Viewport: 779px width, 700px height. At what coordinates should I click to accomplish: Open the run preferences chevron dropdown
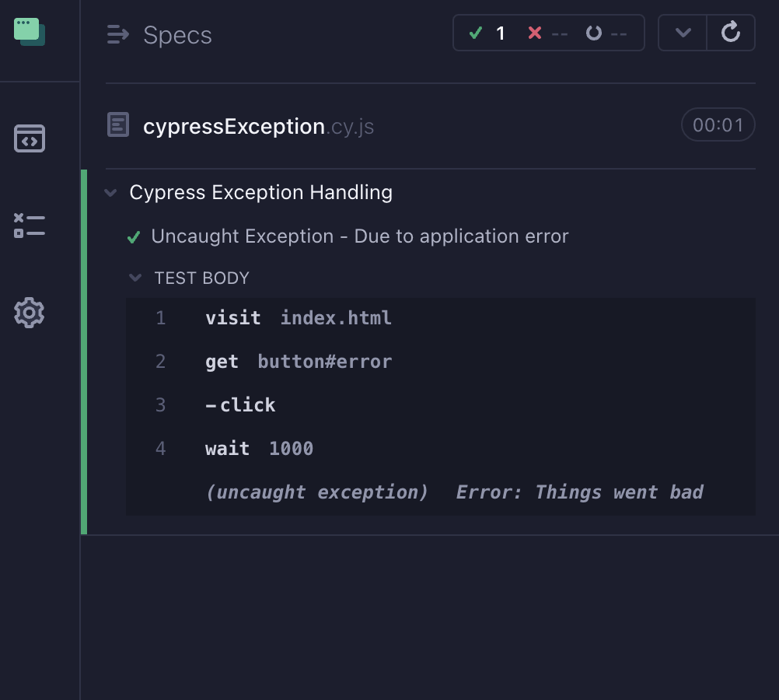coord(682,33)
